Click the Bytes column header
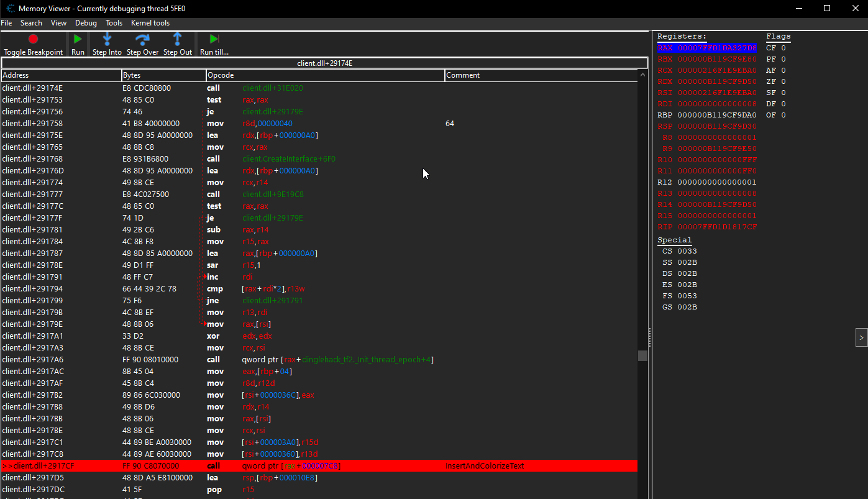 click(164, 75)
